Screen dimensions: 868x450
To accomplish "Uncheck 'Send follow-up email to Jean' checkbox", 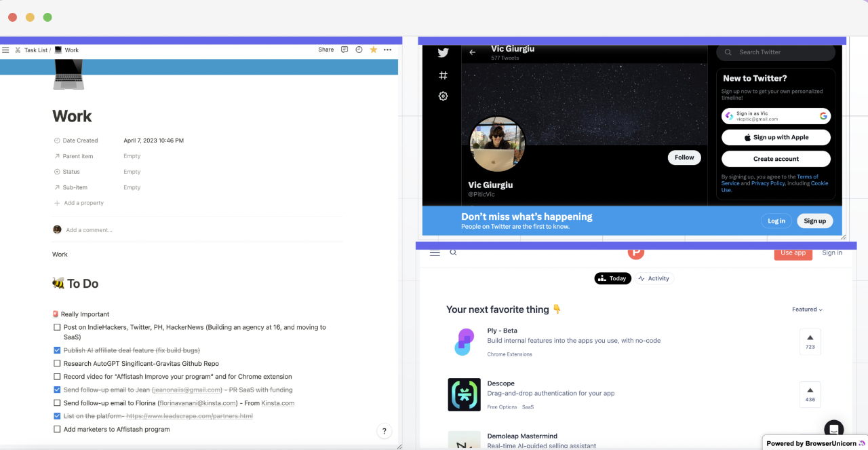I will tap(57, 390).
